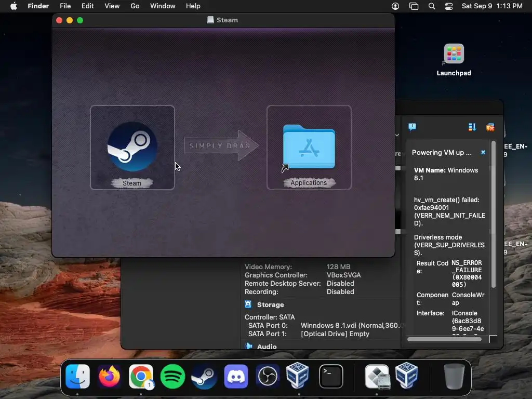Viewport: 532px width, 399px height.
Task: Click delete finished notifications icon in VirtualBox
Action: click(x=490, y=127)
